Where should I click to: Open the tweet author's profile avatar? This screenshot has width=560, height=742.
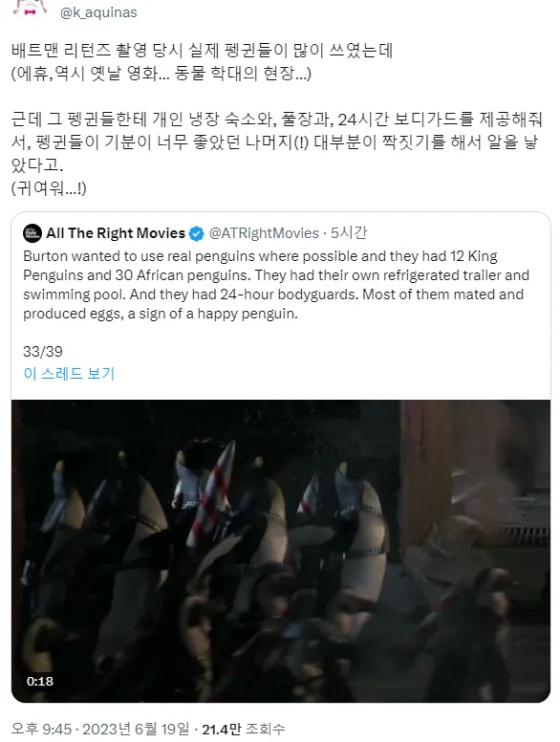31,9
